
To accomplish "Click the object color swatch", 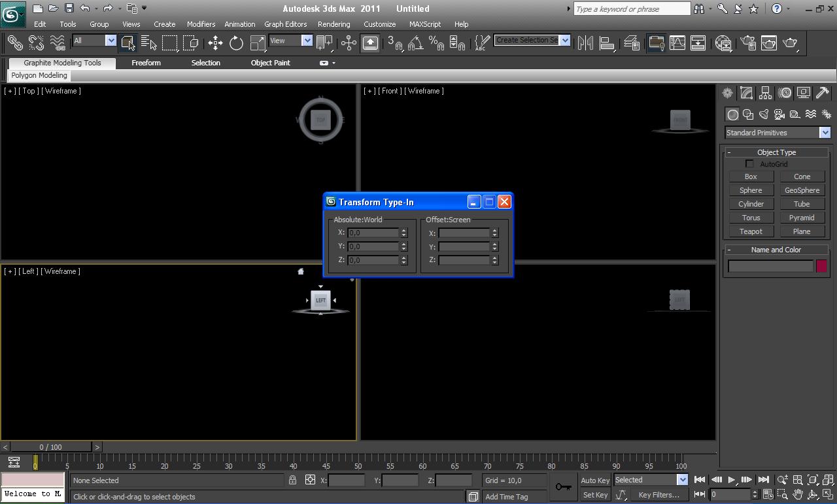I will [821, 266].
